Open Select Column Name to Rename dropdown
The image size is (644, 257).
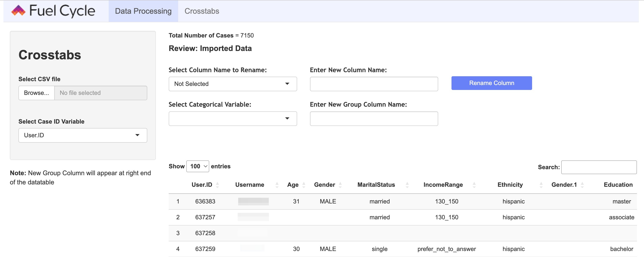(233, 84)
